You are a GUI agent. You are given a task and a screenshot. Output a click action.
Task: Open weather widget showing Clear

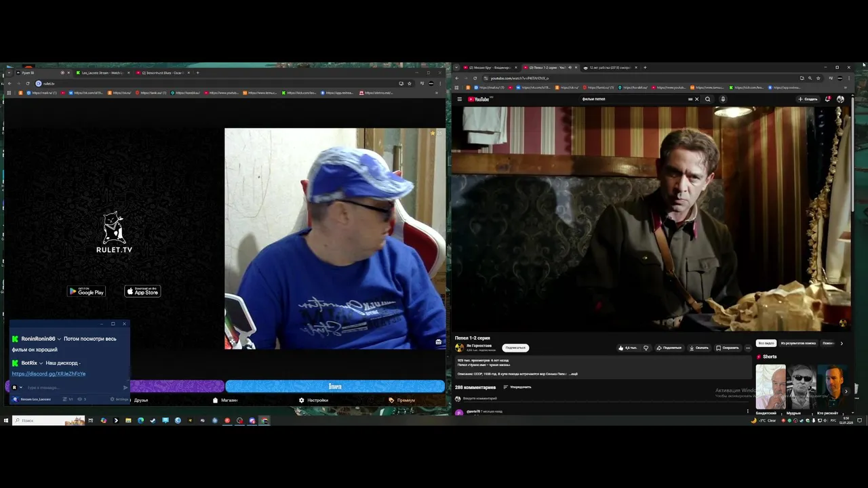click(764, 420)
